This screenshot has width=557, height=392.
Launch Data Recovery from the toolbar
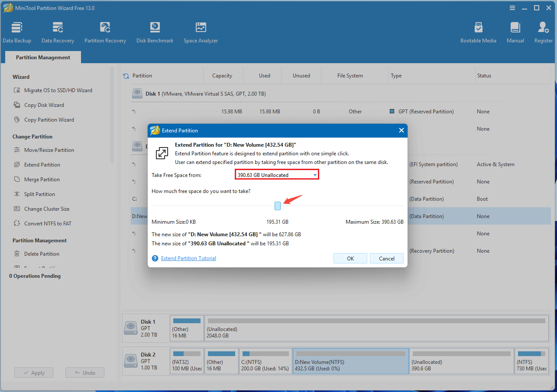[x=58, y=32]
